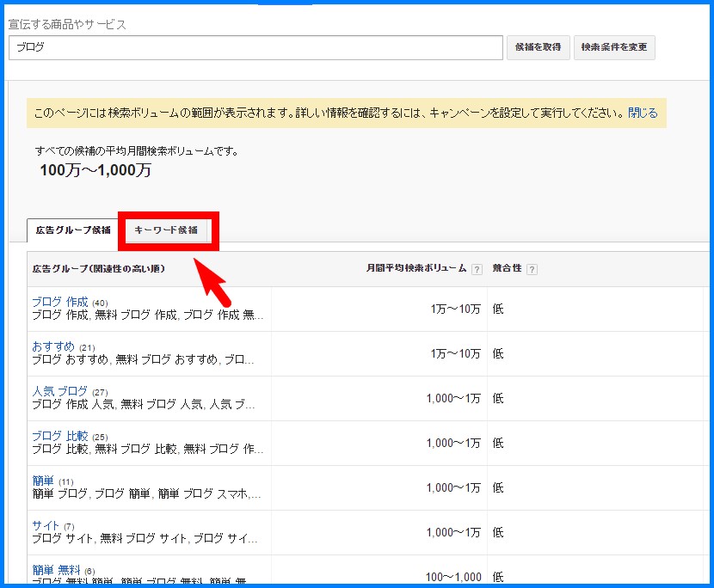Open the 簡単 無料 ad group

(56, 570)
